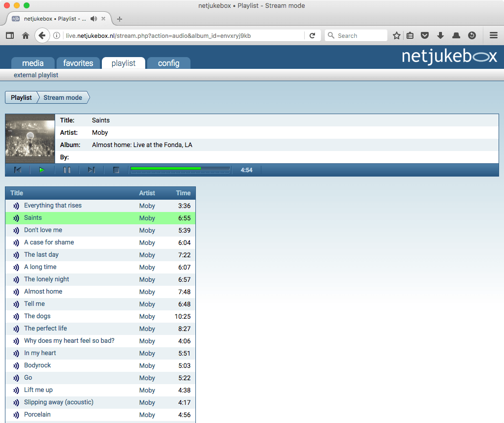Screen dimensions: 504x423
Task: Click the Moby album cover thumbnail
Action: coord(30,138)
